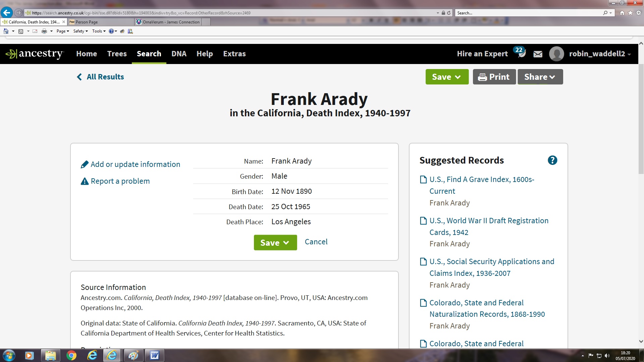Open the messages envelope icon

538,54
